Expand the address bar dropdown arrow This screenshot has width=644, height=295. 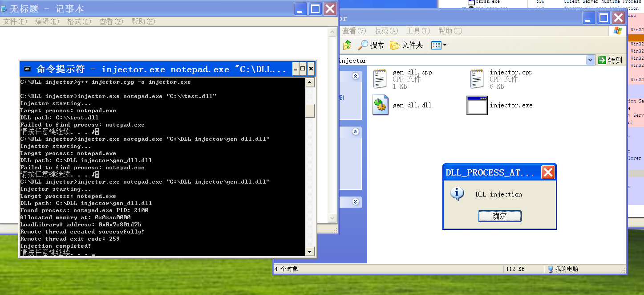[x=590, y=60]
